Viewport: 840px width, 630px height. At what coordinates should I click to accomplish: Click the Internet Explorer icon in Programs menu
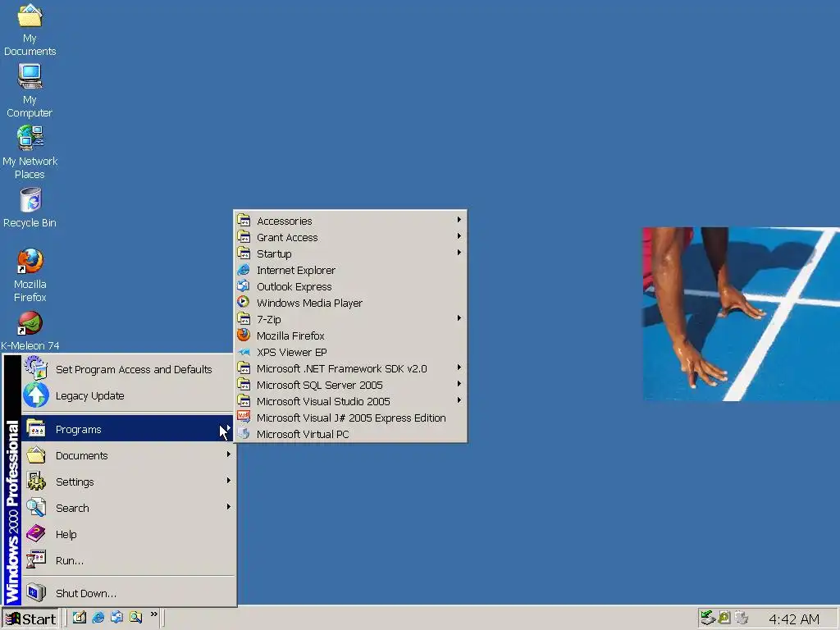pos(244,270)
